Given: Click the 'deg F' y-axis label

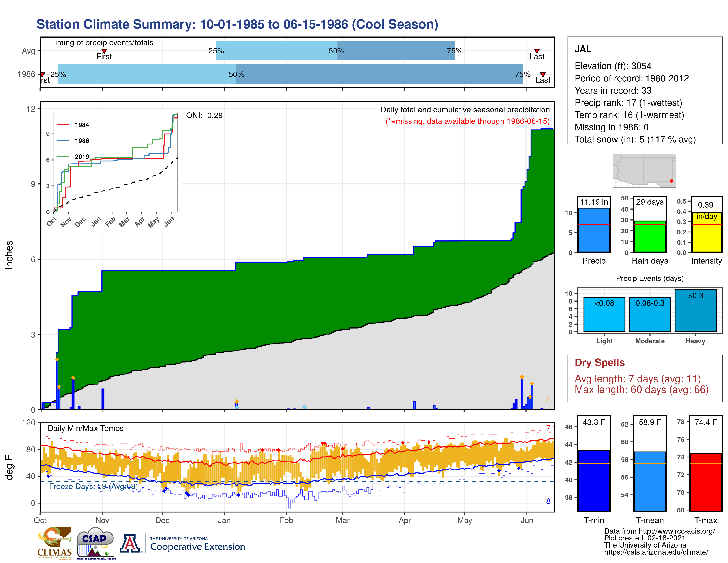Looking at the screenshot, I should coord(9,467).
